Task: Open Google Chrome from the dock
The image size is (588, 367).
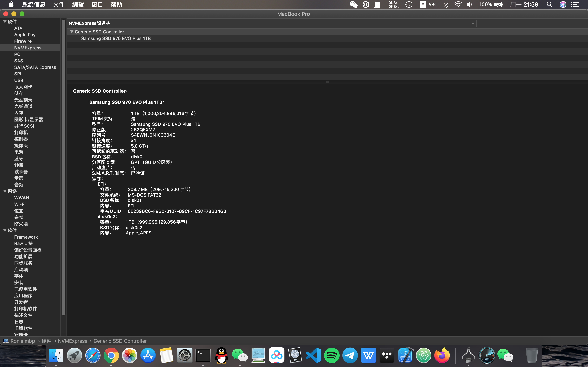Action: 111,356
